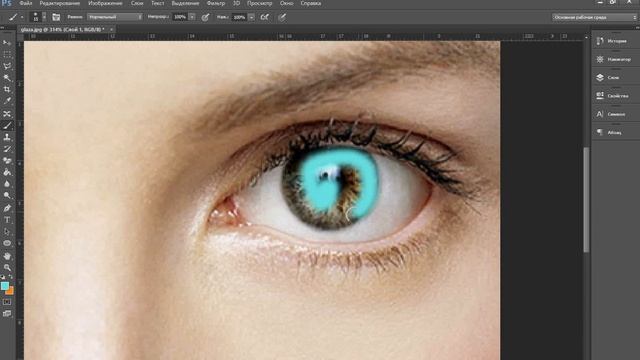Screen dimensions: 640x360
Task: Swap foreground and background colors
Action: [10, 277]
